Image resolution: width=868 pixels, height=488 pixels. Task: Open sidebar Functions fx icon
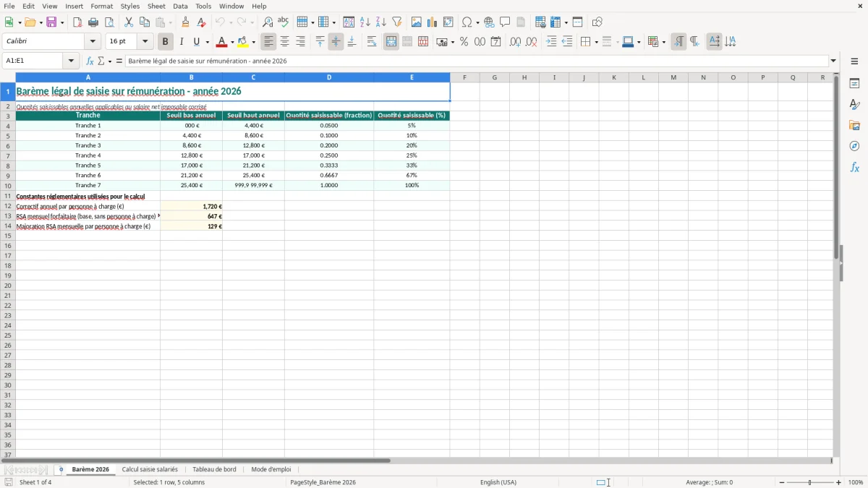click(x=854, y=167)
